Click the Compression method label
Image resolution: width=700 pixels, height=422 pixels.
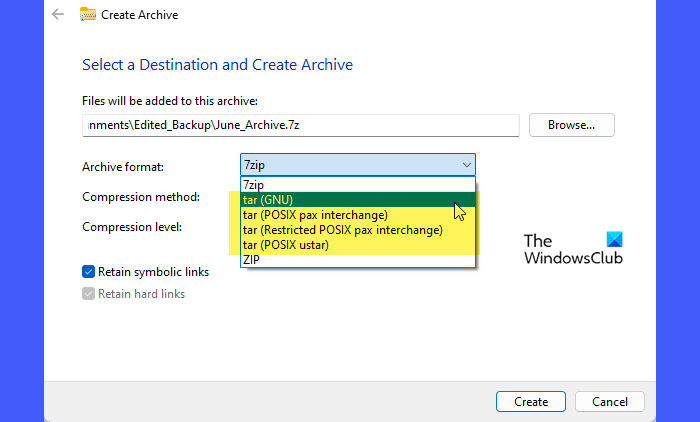coord(141,197)
